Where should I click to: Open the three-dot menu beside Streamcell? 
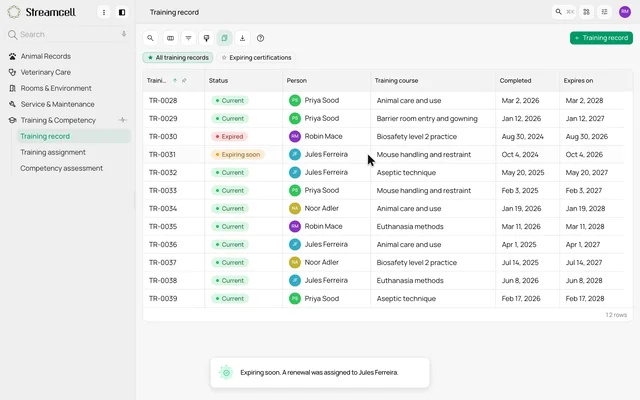104,12
